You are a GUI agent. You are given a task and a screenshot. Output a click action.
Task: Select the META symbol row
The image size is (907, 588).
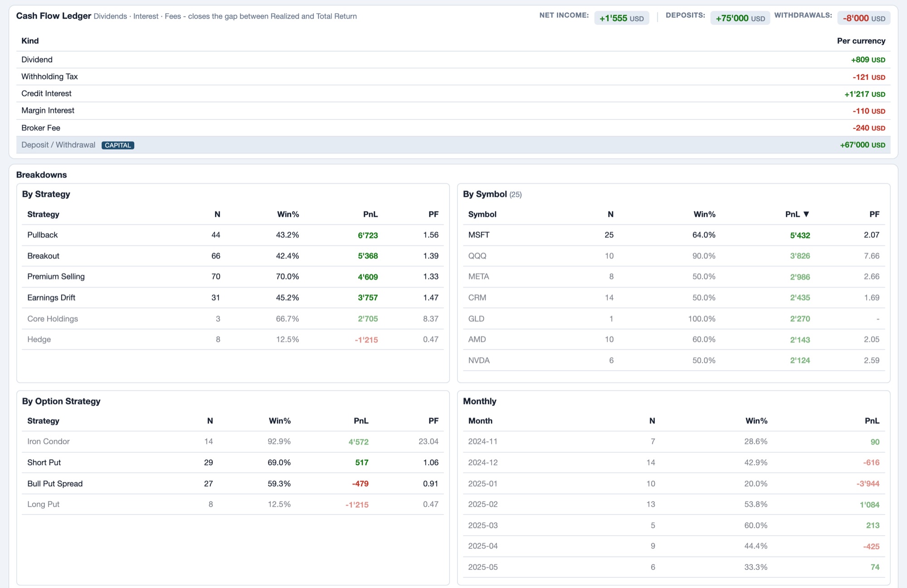(674, 277)
